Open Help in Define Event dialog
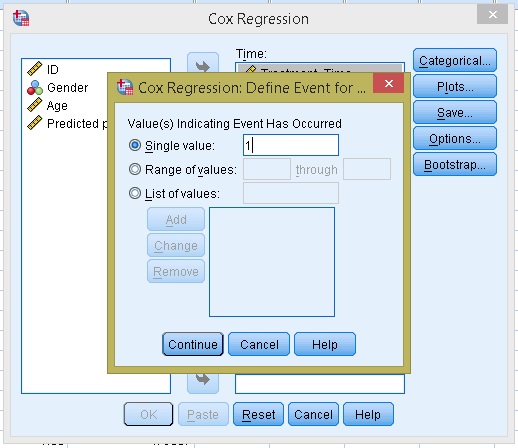The height and width of the screenshot is (448, 518). click(325, 344)
